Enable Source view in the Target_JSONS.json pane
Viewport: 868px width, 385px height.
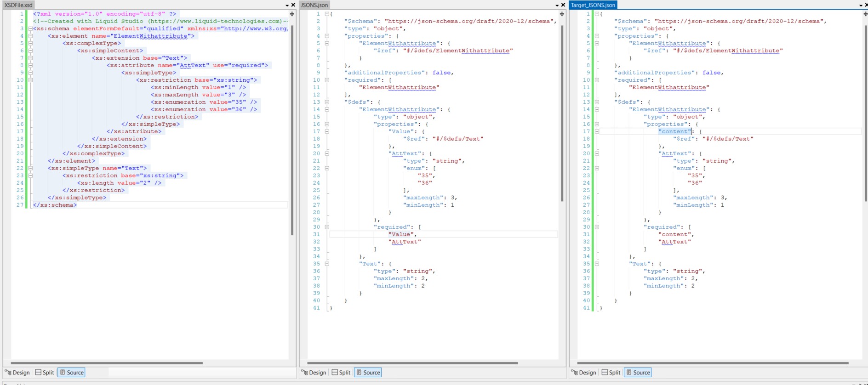pos(638,373)
